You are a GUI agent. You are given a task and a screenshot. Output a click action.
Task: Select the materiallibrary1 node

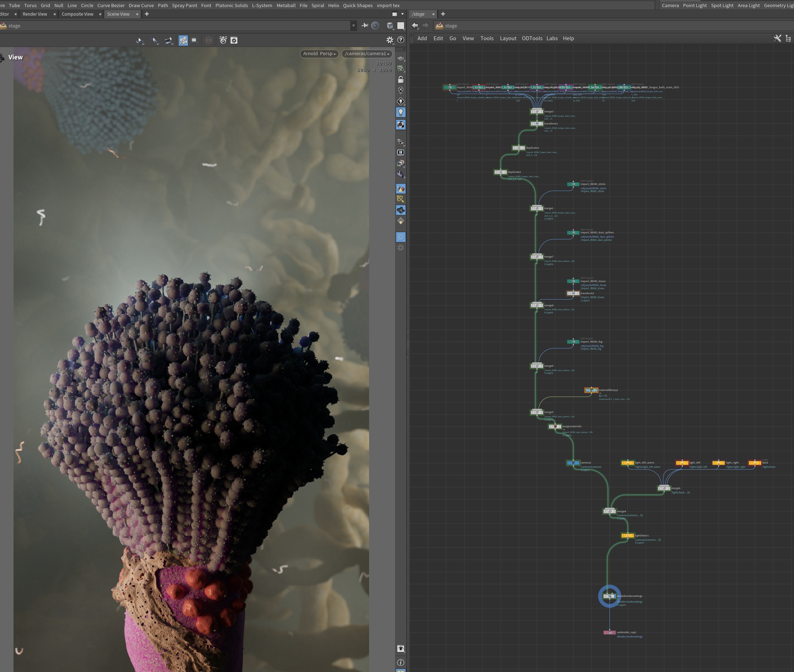[x=591, y=390]
